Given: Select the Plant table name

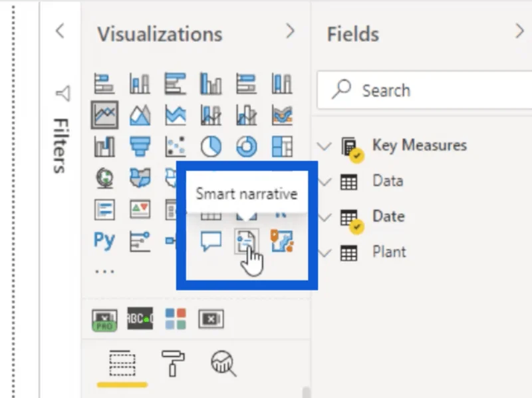Looking at the screenshot, I should pyautogui.click(x=389, y=252).
